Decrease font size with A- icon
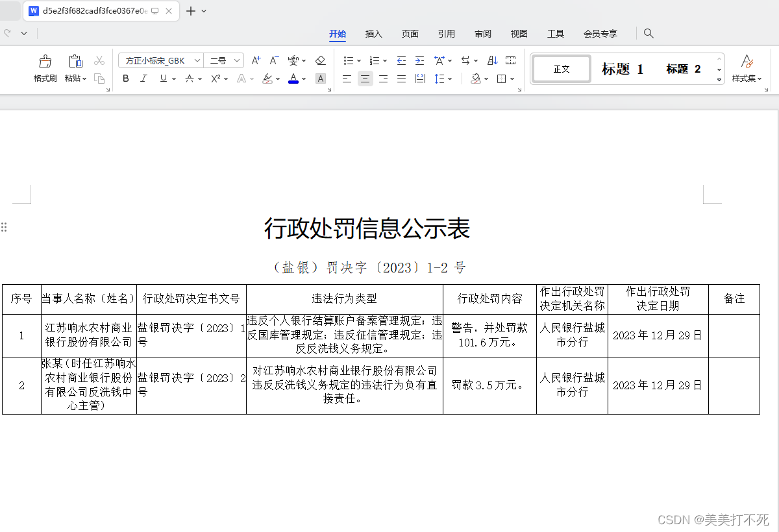The image size is (779, 532). [274, 60]
